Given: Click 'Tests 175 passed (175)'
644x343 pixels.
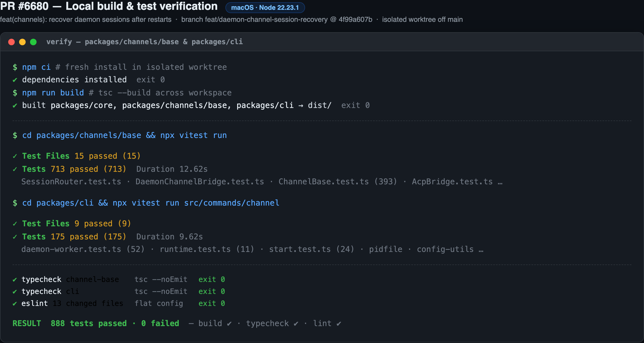Looking at the screenshot, I should click(74, 237).
